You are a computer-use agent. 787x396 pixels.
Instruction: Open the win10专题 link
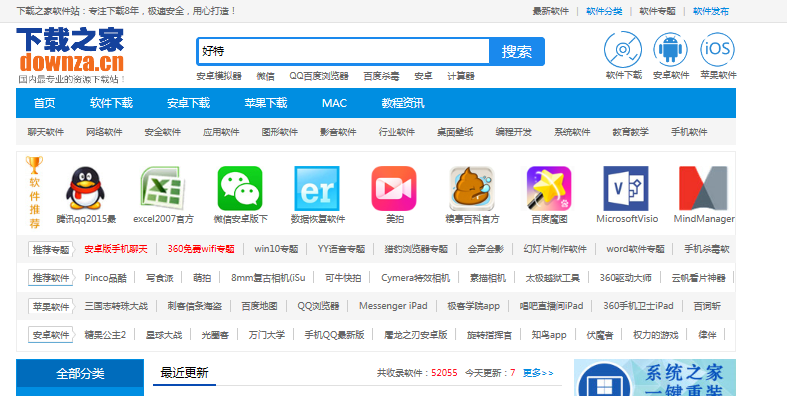pyautogui.click(x=276, y=249)
